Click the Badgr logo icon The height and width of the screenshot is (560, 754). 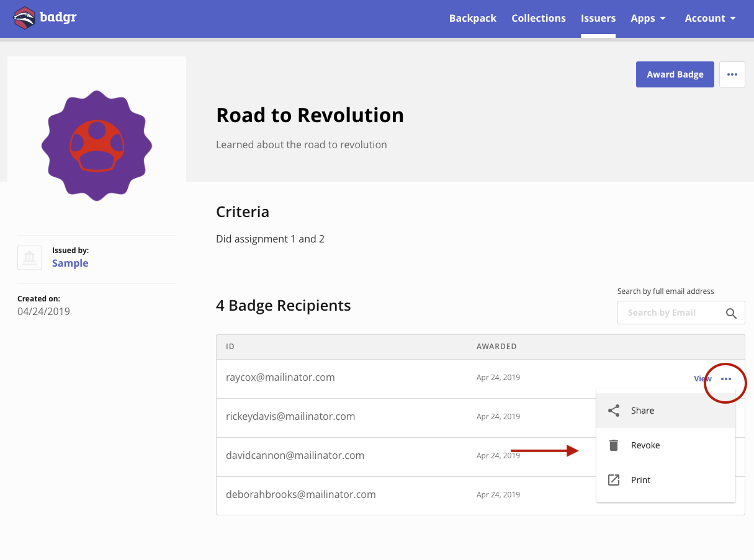click(24, 18)
